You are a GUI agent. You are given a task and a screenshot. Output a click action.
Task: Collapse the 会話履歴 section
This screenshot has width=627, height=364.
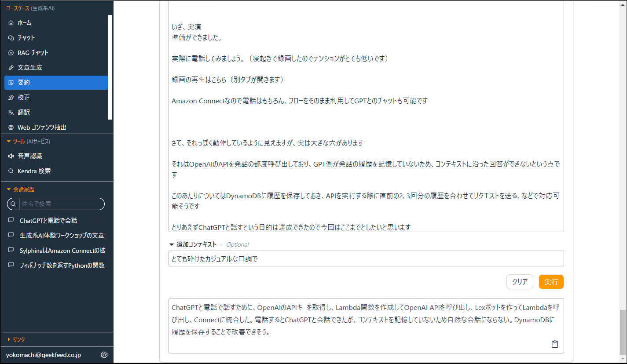9,189
